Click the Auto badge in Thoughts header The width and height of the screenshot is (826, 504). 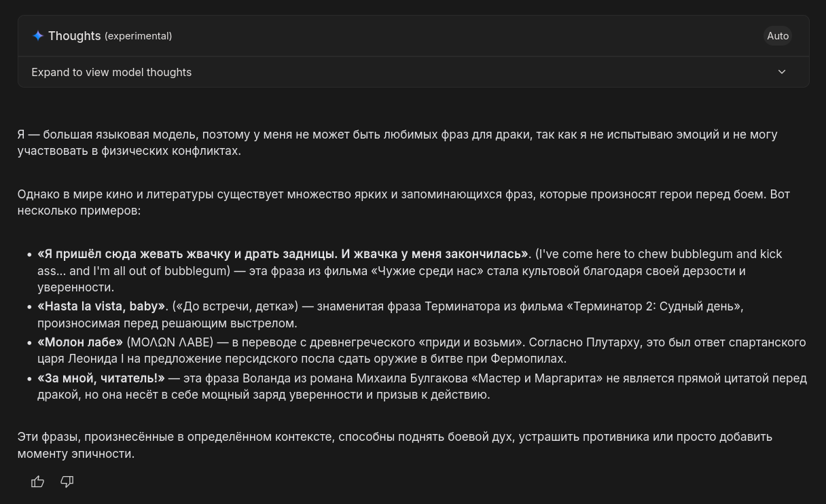pyautogui.click(x=777, y=36)
